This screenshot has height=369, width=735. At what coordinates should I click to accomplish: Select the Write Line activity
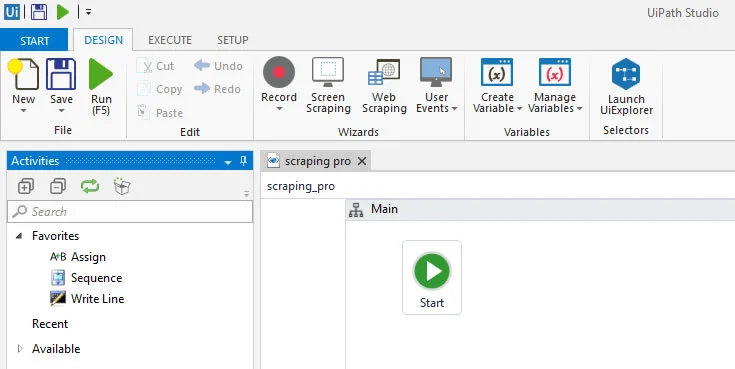click(87, 299)
